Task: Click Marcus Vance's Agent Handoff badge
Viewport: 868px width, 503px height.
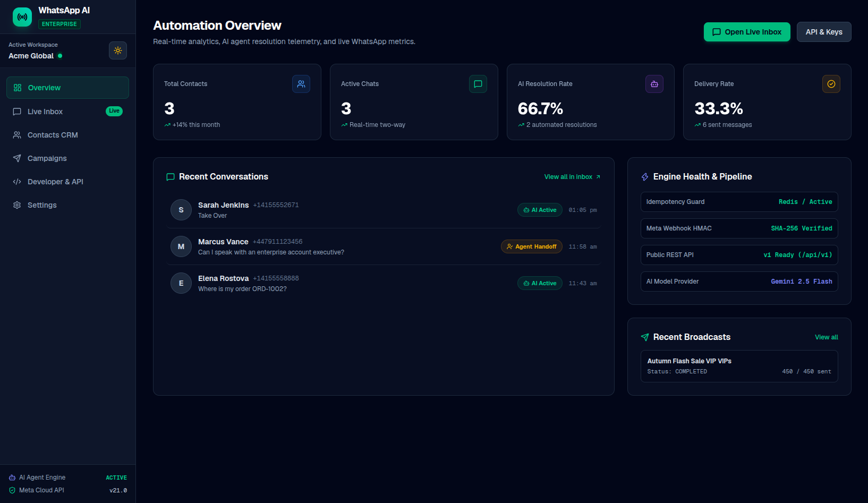Action: [532, 246]
